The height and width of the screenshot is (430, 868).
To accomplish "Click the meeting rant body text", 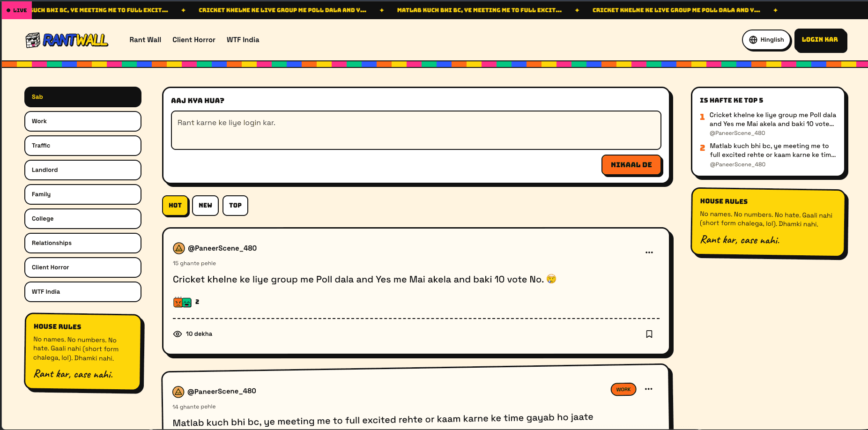I will click(x=383, y=420).
